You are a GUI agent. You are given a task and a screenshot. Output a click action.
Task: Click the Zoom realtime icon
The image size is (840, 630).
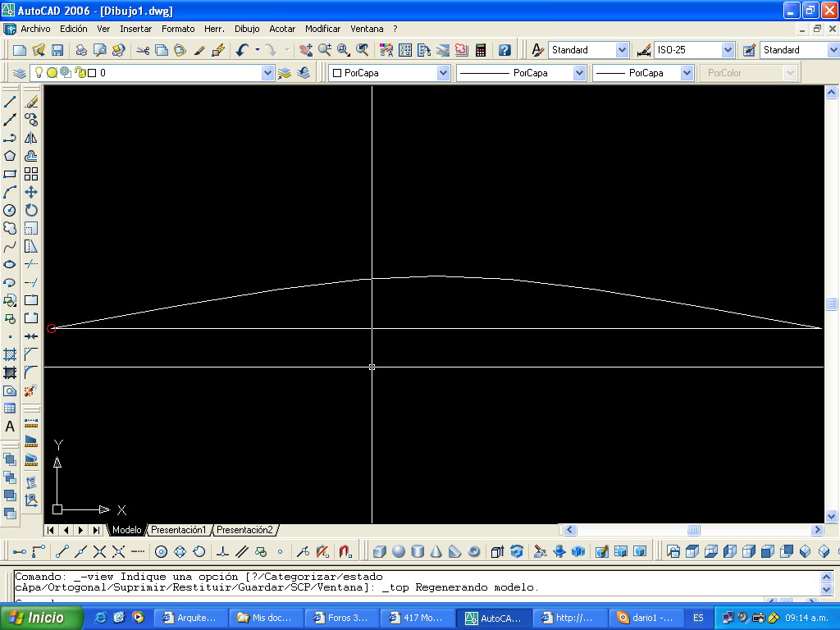[x=325, y=50]
